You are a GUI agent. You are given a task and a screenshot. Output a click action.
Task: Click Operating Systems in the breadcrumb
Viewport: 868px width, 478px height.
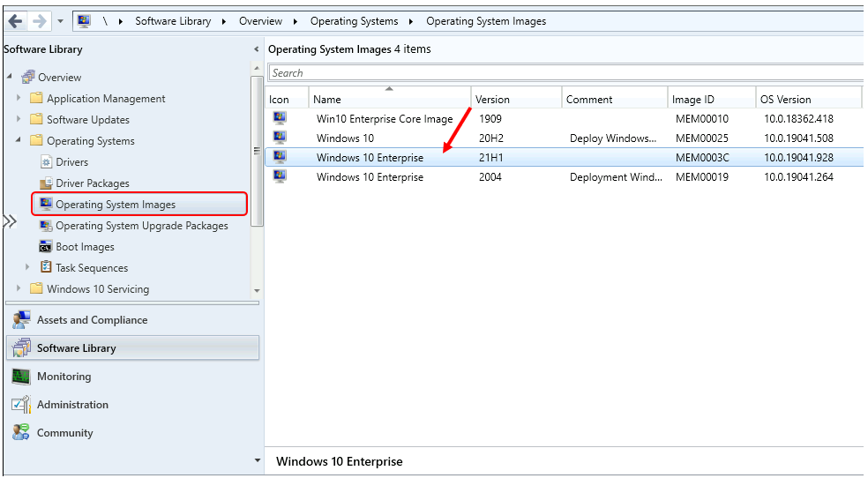click(354, 21)
